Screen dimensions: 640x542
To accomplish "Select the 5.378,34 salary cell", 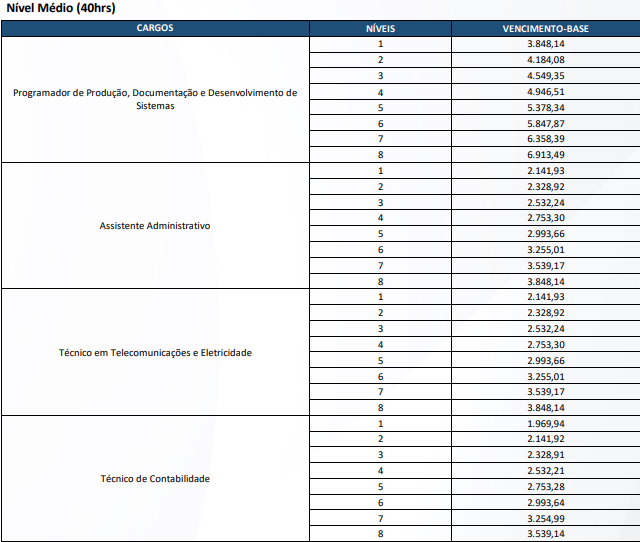I will [x=546, y=107].
